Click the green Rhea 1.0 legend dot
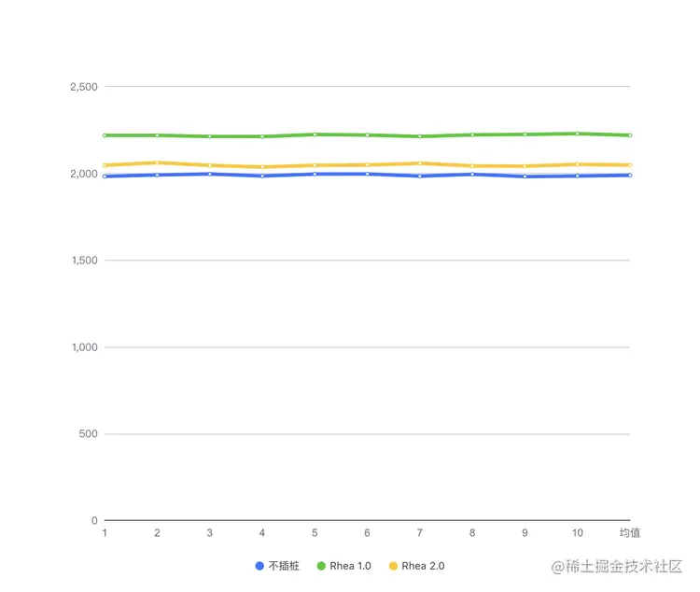The width and height of the screenshot is (700, 592). coord(321,566)
